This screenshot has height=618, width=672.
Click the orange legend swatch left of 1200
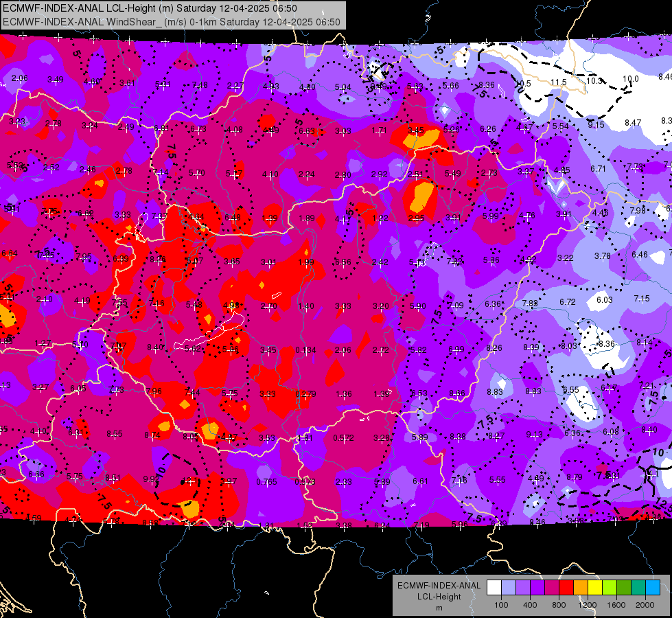581,587
